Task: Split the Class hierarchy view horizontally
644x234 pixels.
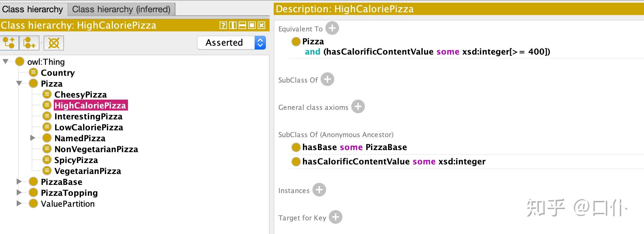Action: (x=242, y=25)
